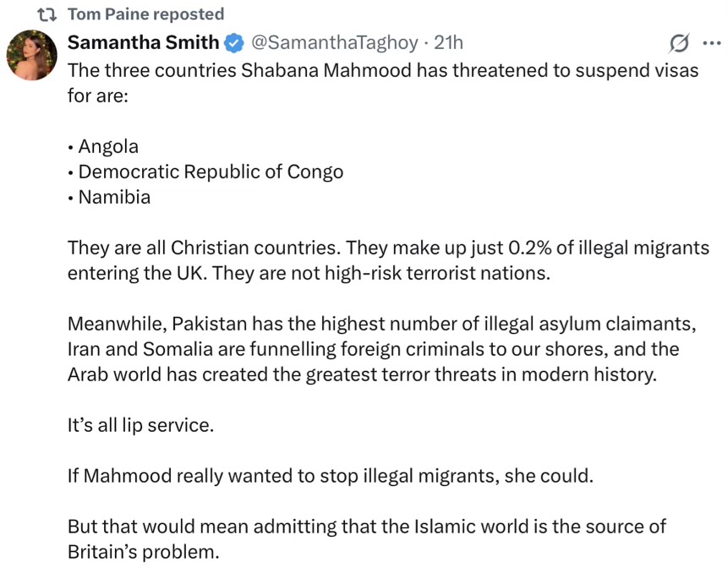Viewport: 728px width, 573px height.
Task: Click the Democratic Republic of Congo line
Action: pos(206,172)
